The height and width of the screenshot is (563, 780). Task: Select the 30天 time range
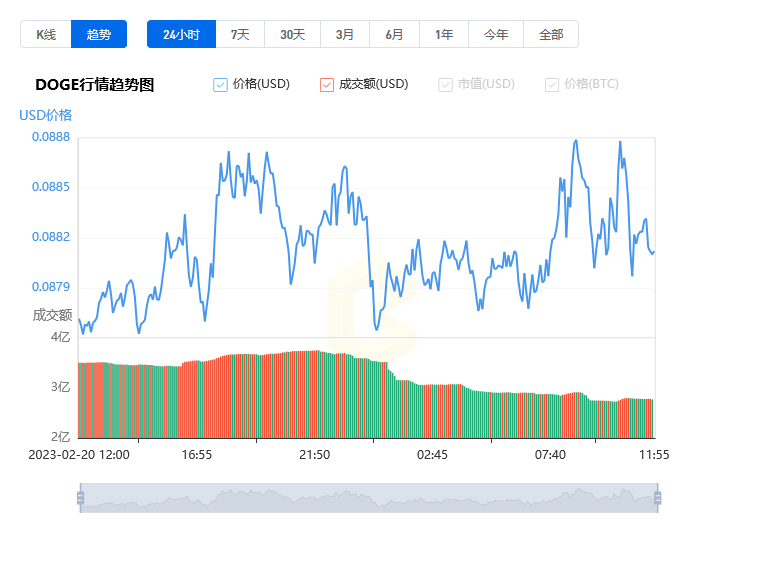coord(292,34)
